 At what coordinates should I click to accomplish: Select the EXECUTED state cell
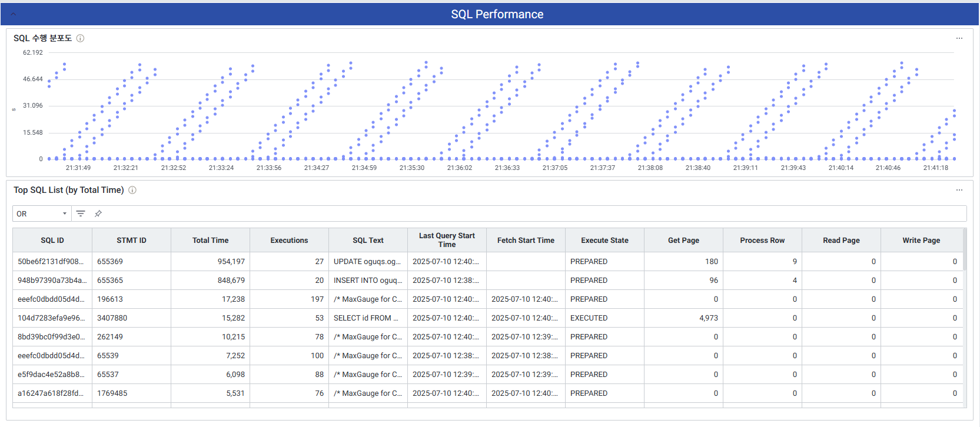[x=589, y=318]
